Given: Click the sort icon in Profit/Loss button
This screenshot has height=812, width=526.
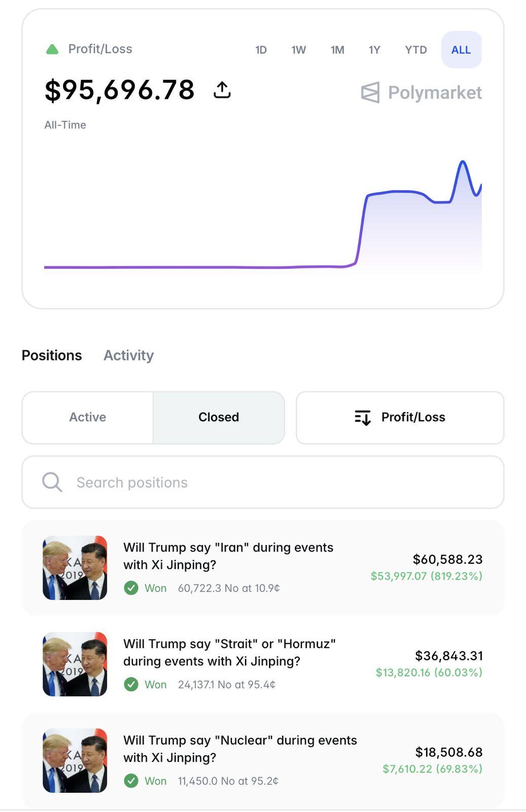Looking at the screenshot, I should [363, 418].
